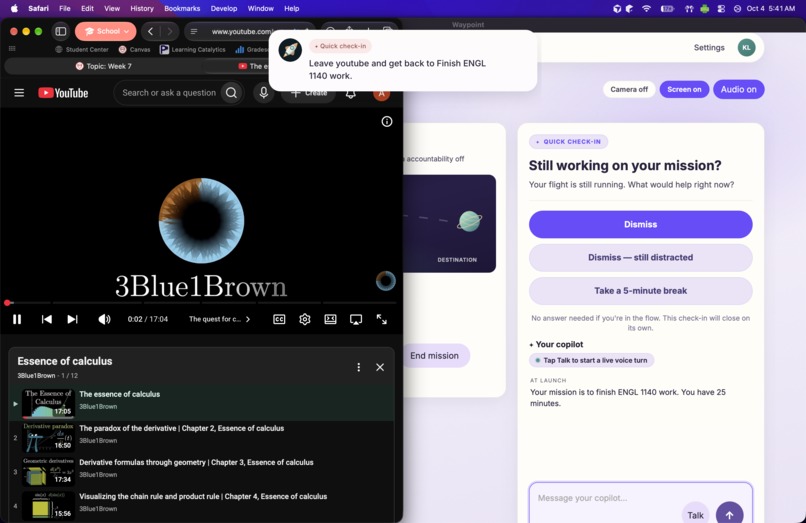Skip to next video in playlist
The width and height of the screenshot is (806, 523).
click(72, 319)
